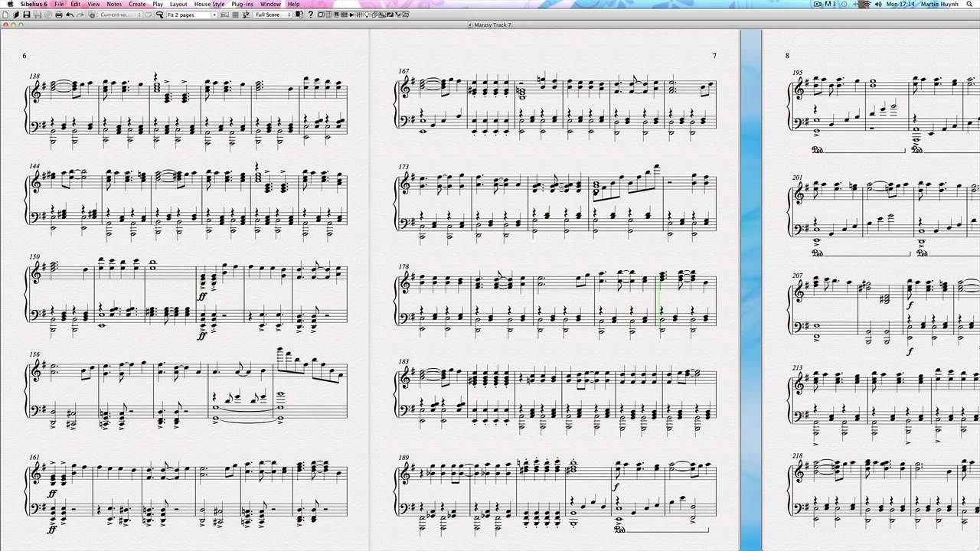Open Spotlight search magnifier
980x551 pixels.
[969, 4]
